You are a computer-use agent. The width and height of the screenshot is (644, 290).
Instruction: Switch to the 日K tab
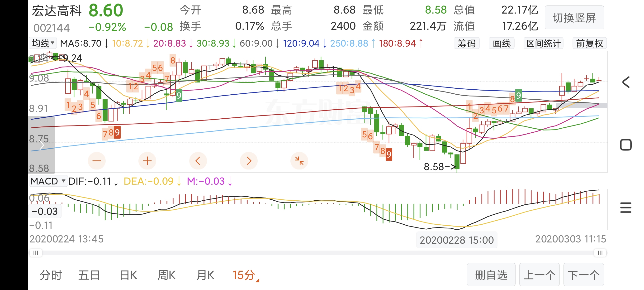click(128, 275)
